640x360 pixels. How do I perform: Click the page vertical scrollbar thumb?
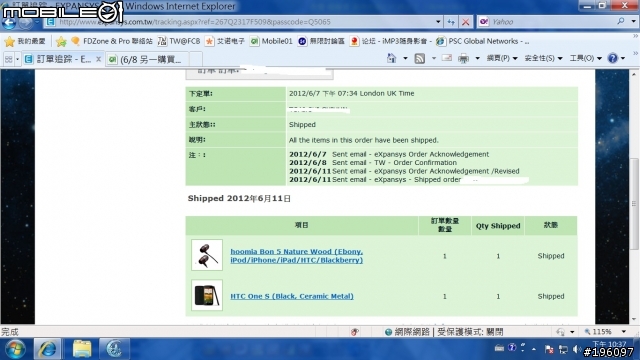[634, 203]
